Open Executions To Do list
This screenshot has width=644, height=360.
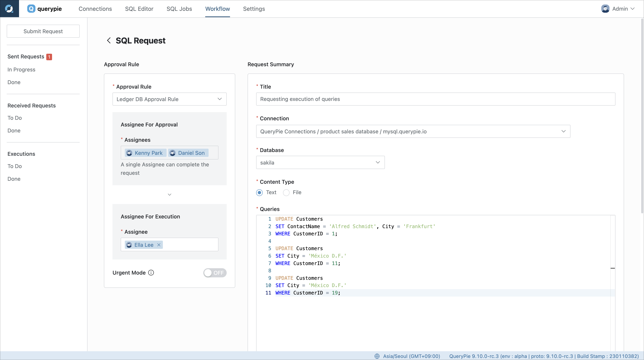15,166
